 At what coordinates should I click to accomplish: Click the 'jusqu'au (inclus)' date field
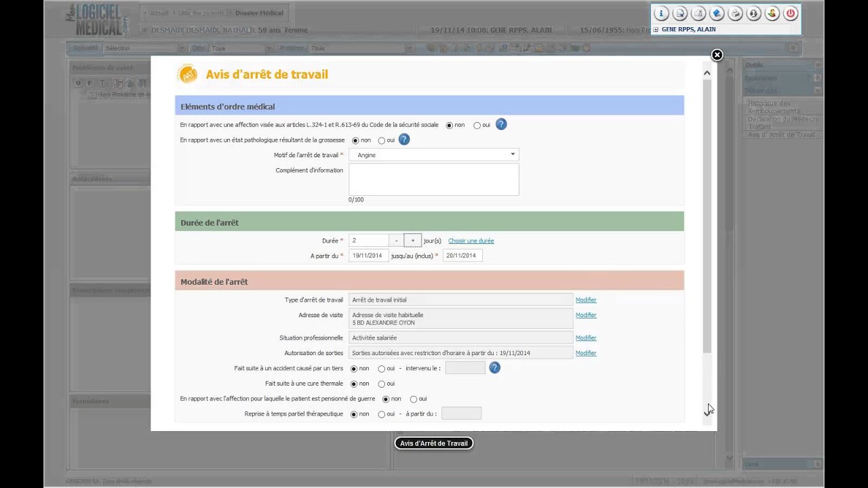pos(462,256)
